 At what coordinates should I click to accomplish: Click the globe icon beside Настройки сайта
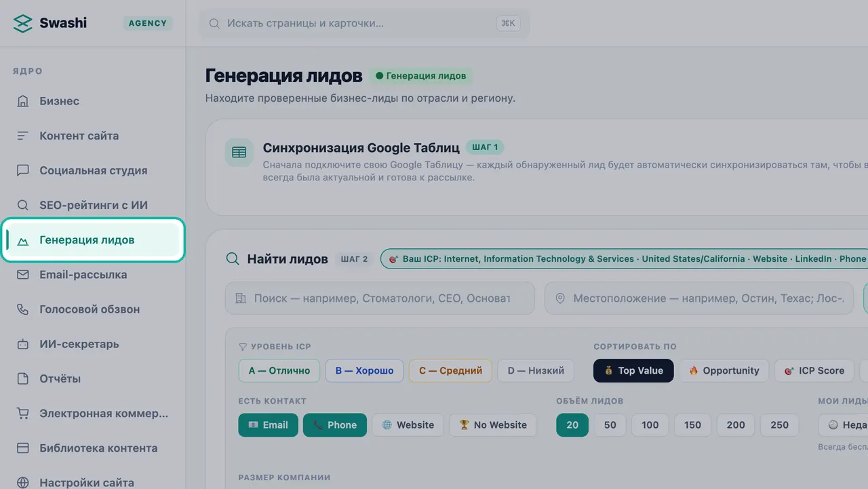tap(23, 482)
